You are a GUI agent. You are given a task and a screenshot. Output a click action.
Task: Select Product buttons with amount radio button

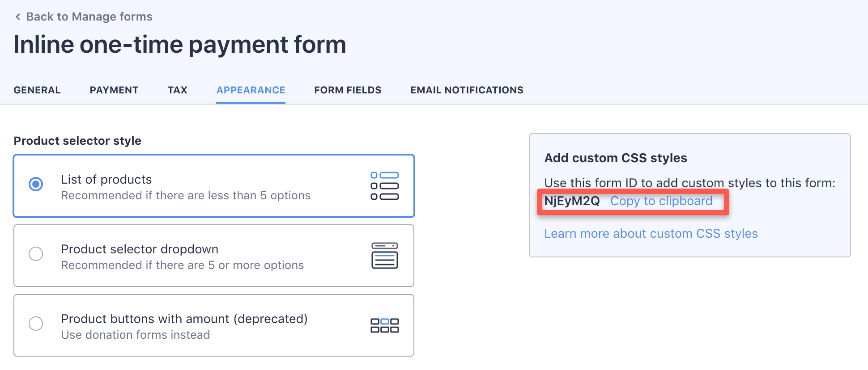point(36,324)
